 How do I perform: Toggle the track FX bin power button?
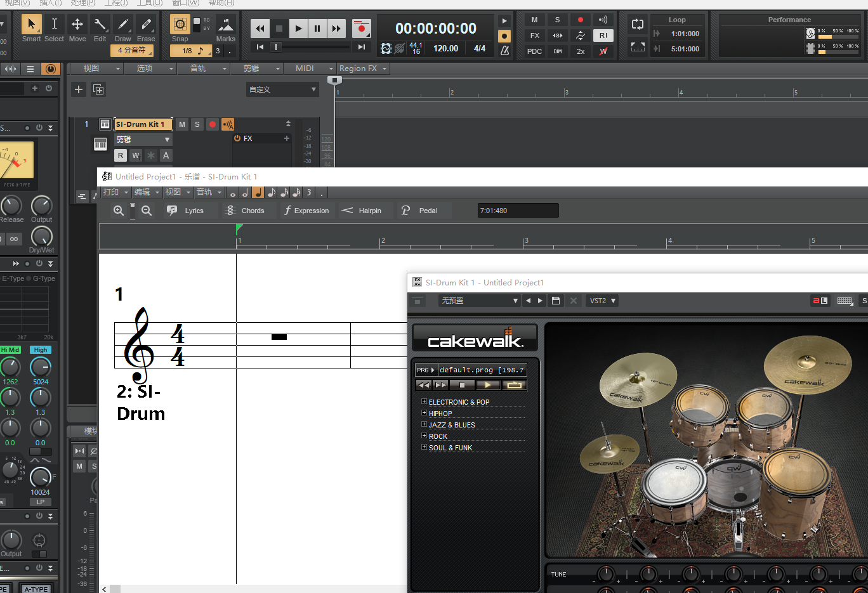click(237, 138)
